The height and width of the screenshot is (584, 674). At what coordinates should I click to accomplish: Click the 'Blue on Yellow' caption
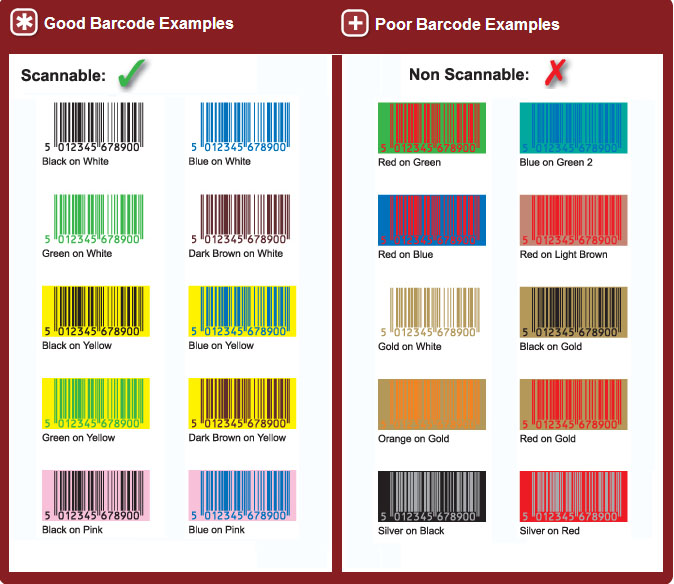221,346
